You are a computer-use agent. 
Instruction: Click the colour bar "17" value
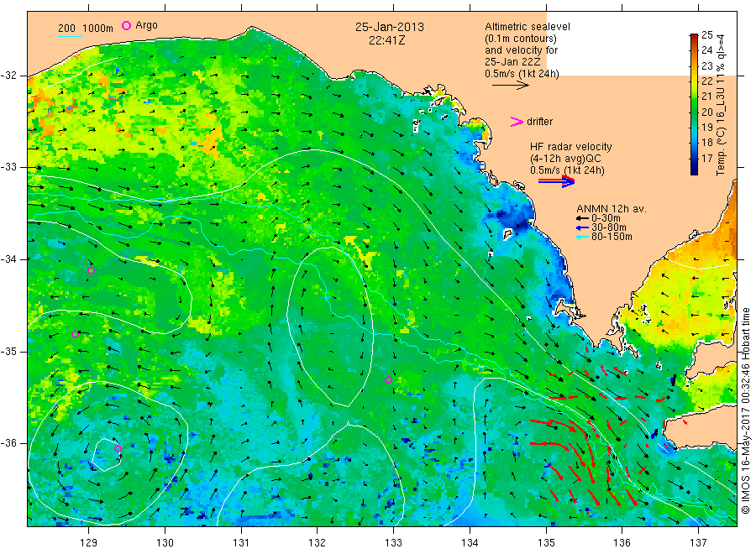click(x=706, y=158)
